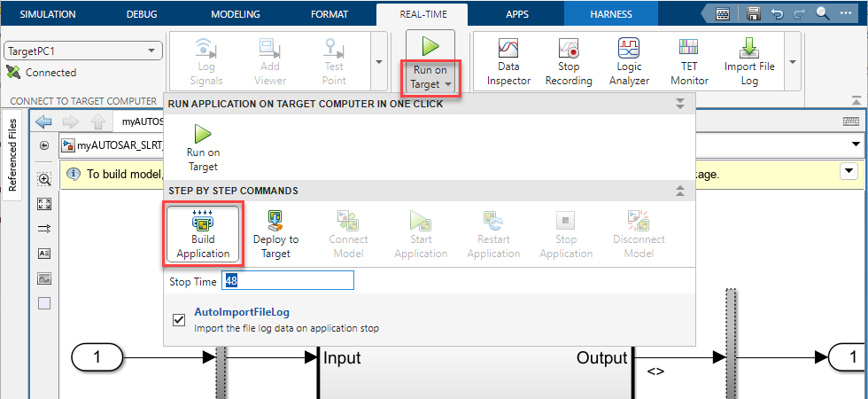Add an annotation with the text icon
Image resolution: width=868 pixels, height=399 pixels.
click(x=44, y=254)
